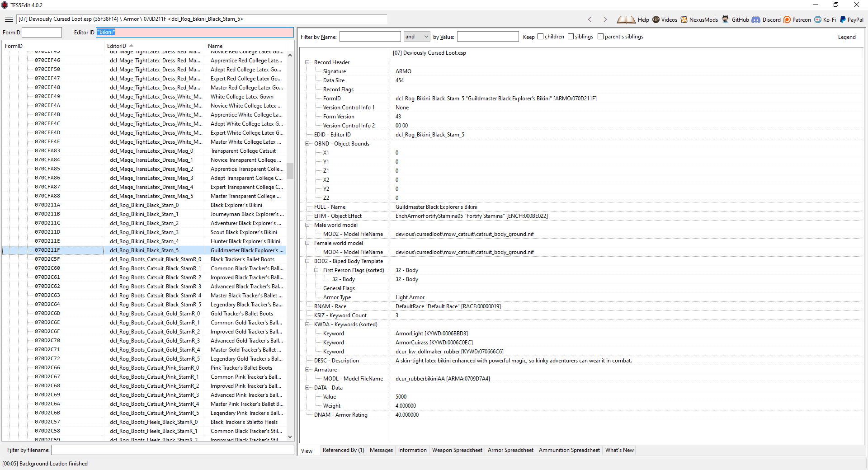Switch to the What's New tab
This screenshot has height=470, width=868.
point(619,450)
